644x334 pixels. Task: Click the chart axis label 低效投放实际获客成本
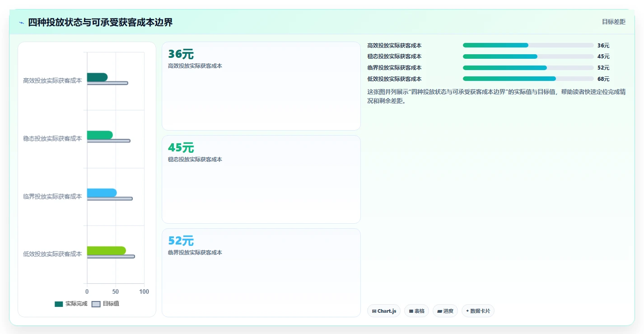point(52,254)
